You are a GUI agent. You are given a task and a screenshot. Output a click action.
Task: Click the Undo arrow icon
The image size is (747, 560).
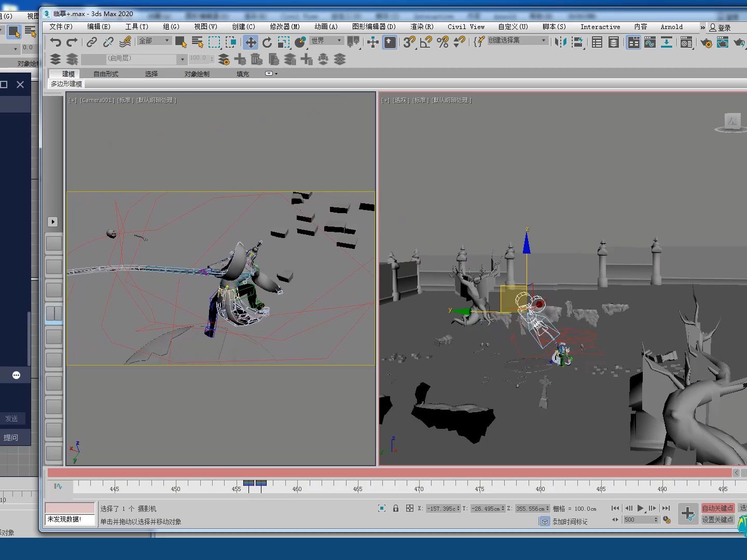pyautogui.click(x=56, y=42)
